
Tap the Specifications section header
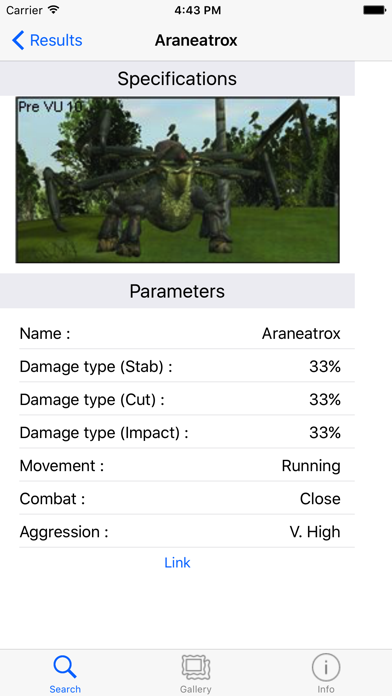(x=177, y=79)
